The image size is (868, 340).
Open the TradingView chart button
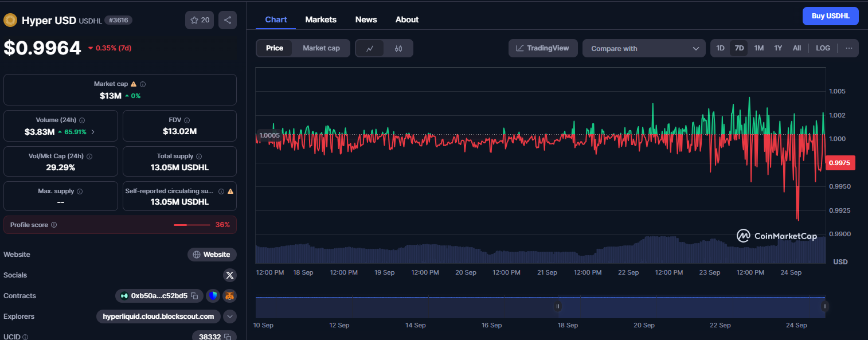542,48
